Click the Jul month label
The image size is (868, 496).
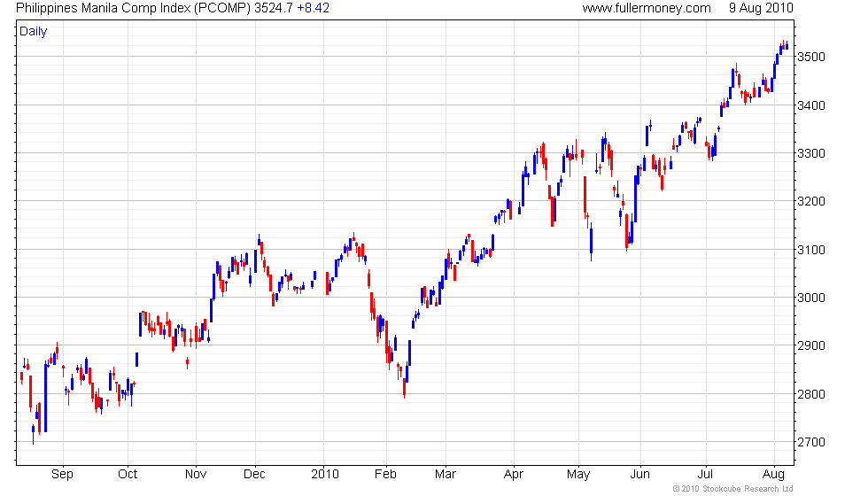(705, 475)
